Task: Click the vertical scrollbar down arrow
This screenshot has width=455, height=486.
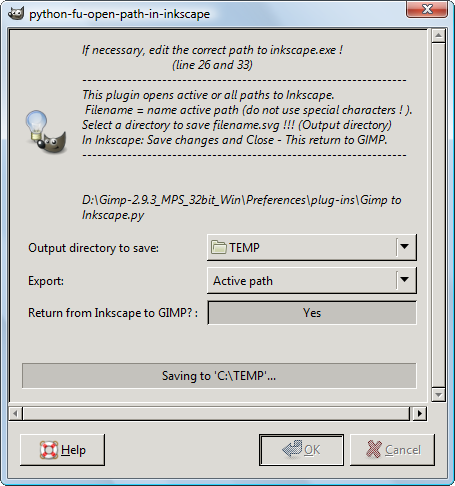Action: coord(438,395)
